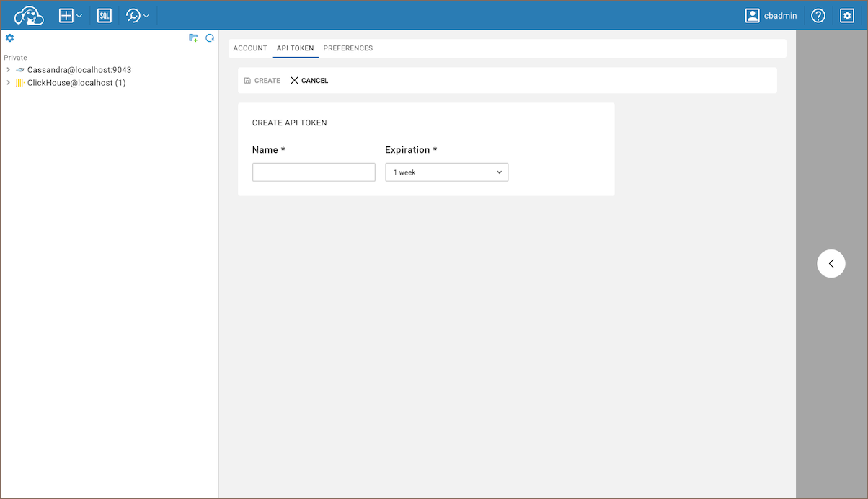This screenshot has height=499, width=868.
Task: Expand the Cassandra@localhost:9043 node
Action: [8, 70]
